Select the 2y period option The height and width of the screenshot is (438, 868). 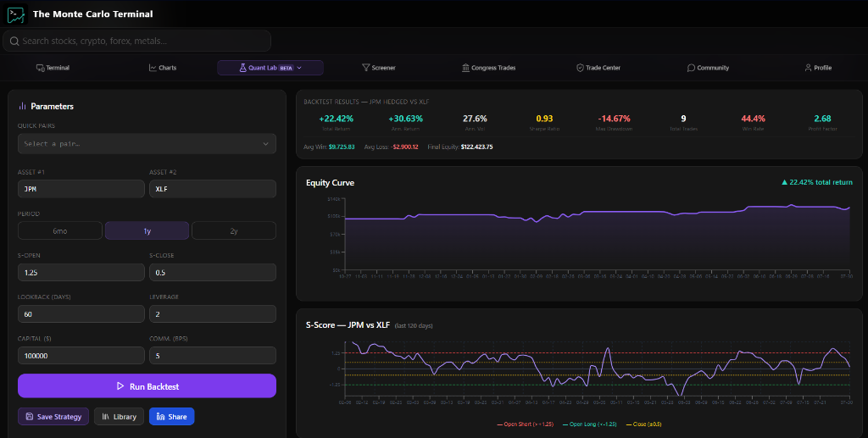tap(234, 230)
